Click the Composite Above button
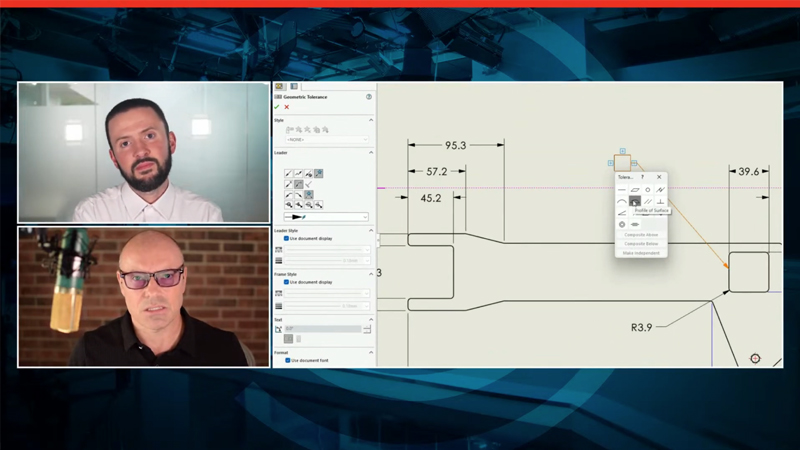This screenshot has height=450, width=800. pos(641,235)
